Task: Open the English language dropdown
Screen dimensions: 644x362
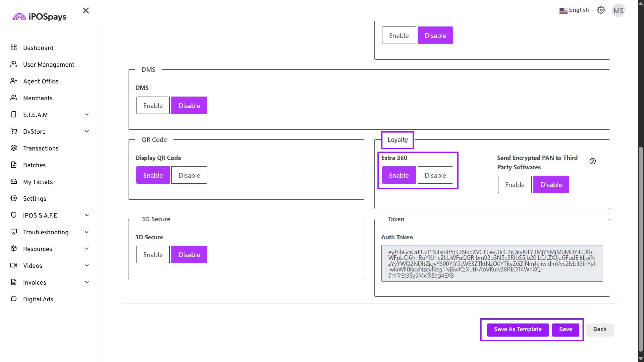Action: pyautogui.click(x=574, y=10)
